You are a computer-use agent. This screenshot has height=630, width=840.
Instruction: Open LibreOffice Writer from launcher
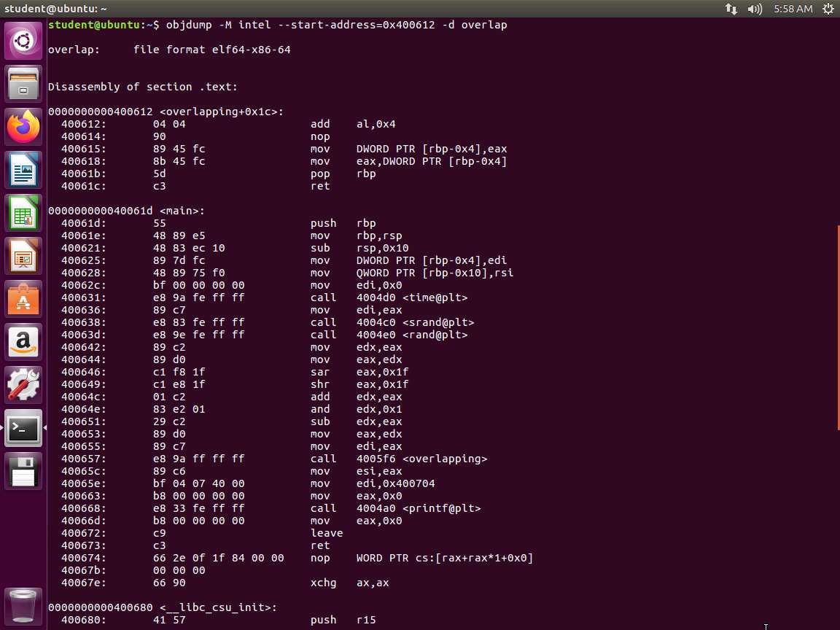pos(23,171)
